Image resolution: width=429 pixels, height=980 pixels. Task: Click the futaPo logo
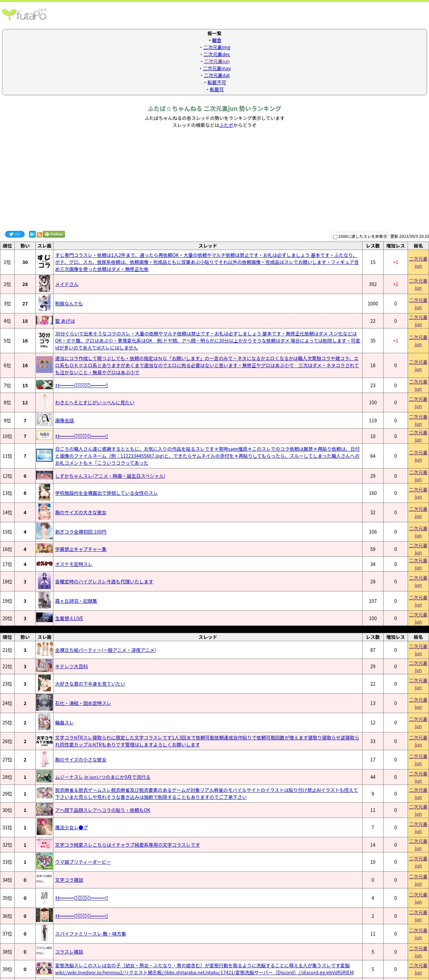coord(24,14)
